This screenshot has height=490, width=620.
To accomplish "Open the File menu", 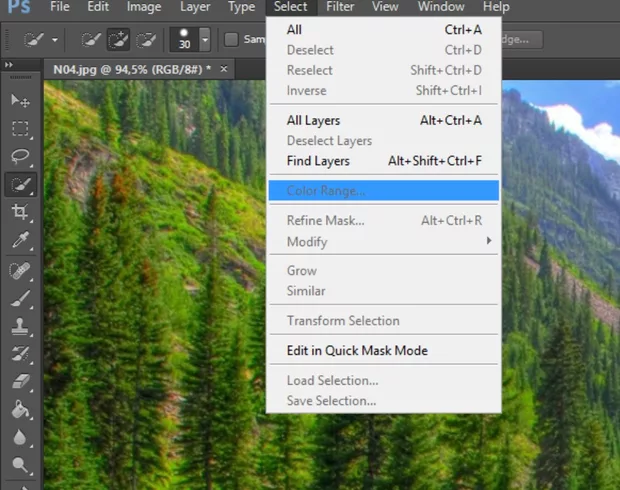I will pos(60,7).
